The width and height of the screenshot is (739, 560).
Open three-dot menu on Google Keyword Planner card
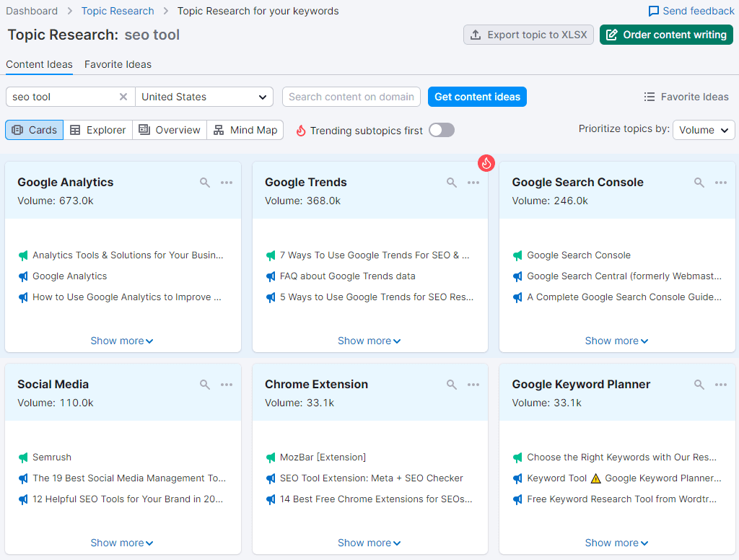pos(721,385)
